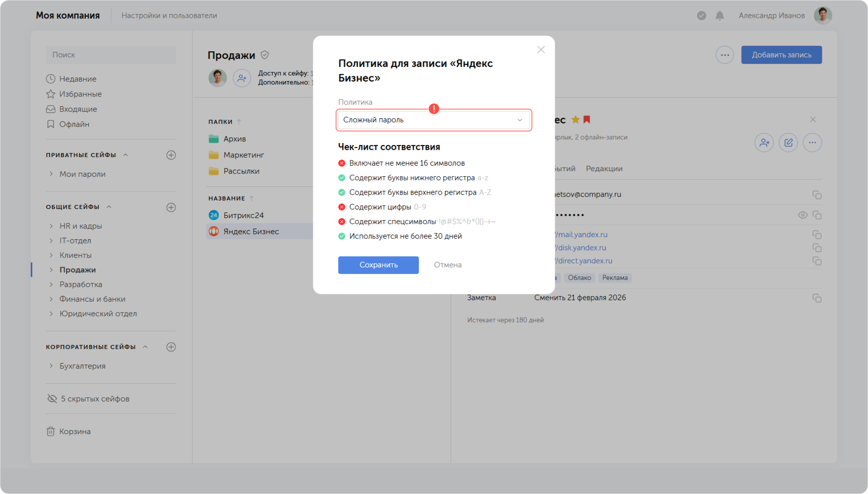Screen dimensions: 868x494
Task: Select the IT-отдел safe
Action: tap(75, 240)
